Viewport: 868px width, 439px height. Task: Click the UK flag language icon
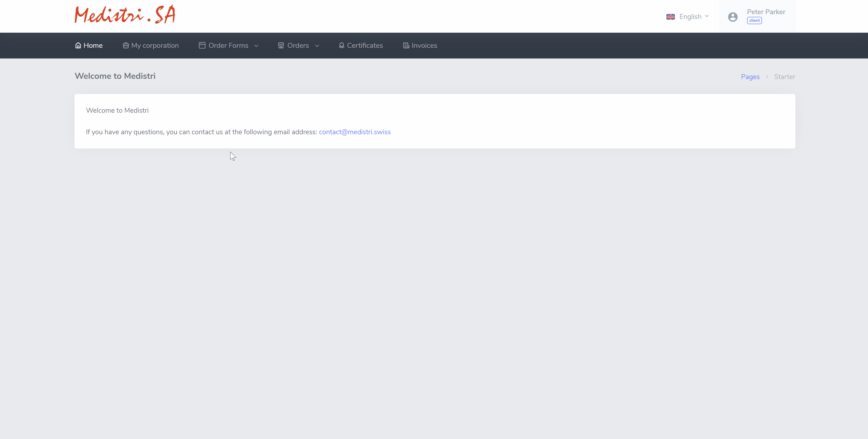click(x=671, y=17)
